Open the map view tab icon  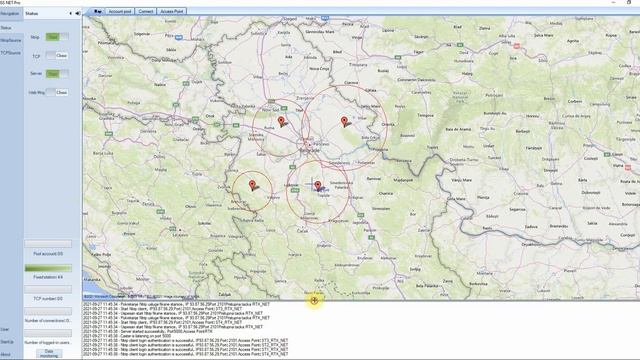pyautogui.click(x=97, y=11)
